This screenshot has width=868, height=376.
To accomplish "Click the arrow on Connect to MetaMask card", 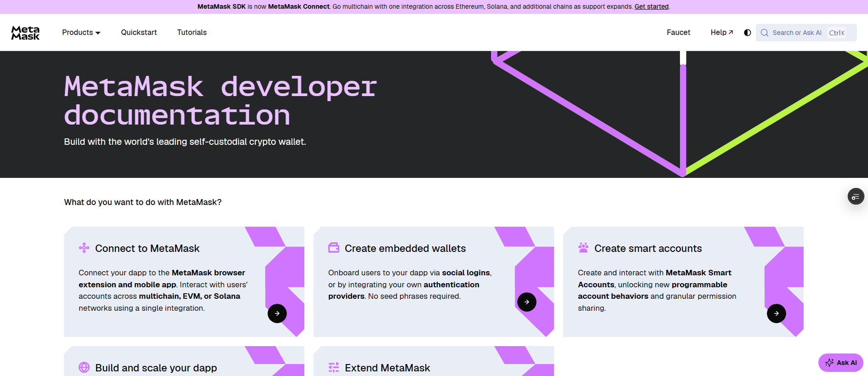I will point(277,313).
